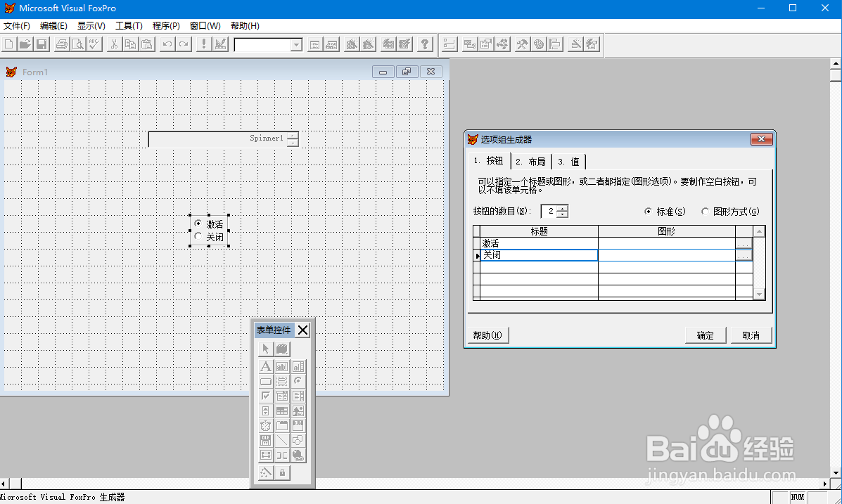Click the 按钮的数目 number field
The height and width of the screenshot is (504, 842).
tap(549, 212)
